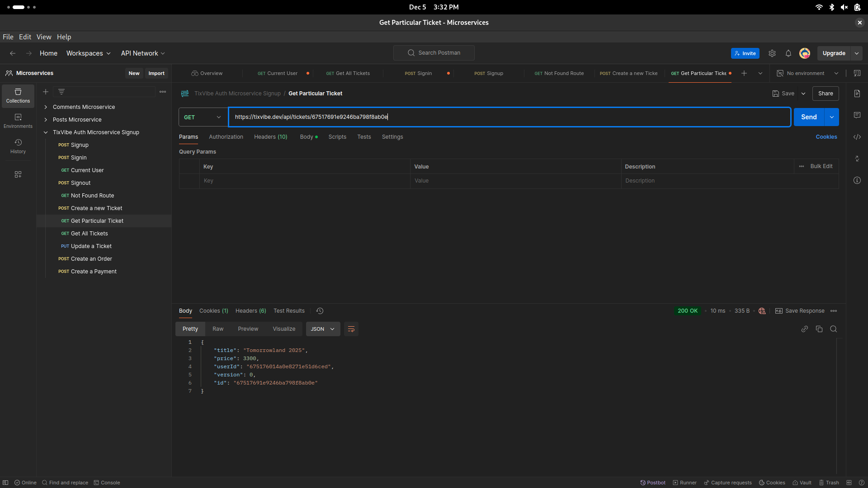Image resolution: width=868 pixels, height=488 pixels.
Task: Open muted volume tray indicator
Action: (x=844, y=7)
